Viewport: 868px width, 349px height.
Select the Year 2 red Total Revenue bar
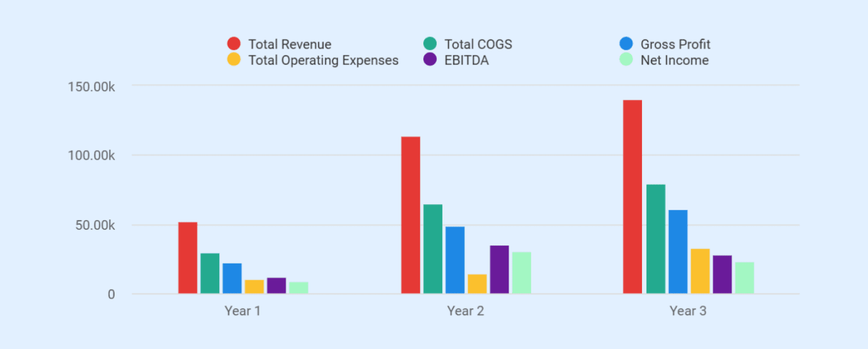411,215
